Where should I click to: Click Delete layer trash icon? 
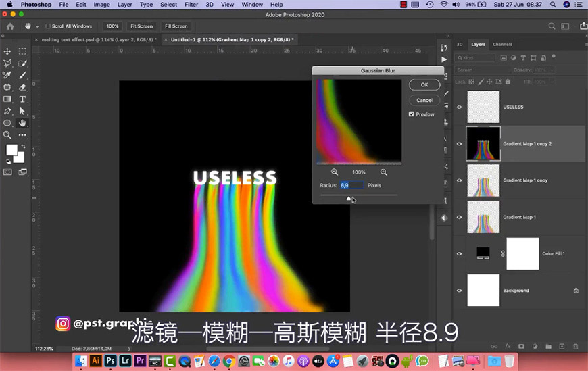[575, 346]
